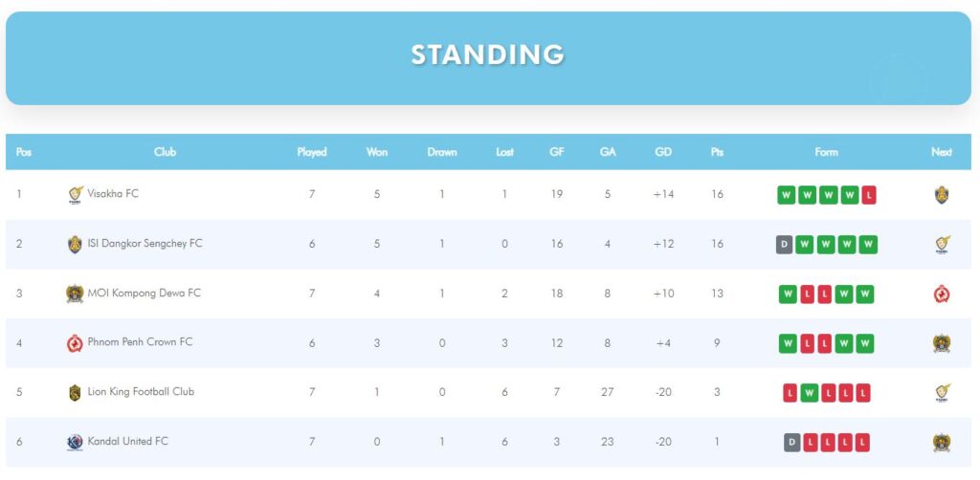Viewport: 980px width, 480px height.
Task: Click Lion King Football Club logo
Action: 76,392
